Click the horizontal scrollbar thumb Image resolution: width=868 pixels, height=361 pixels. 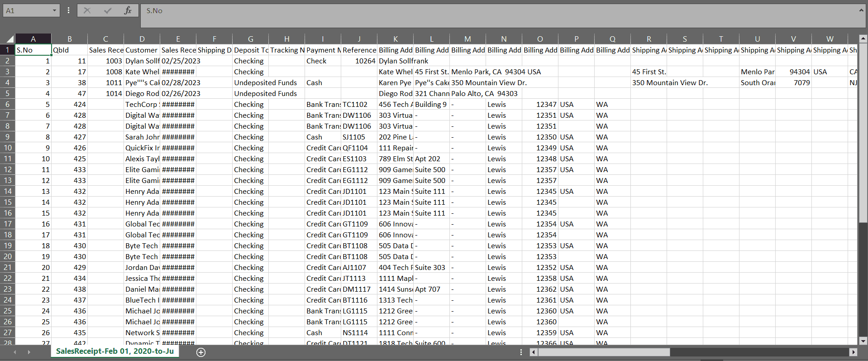(604, 352)
